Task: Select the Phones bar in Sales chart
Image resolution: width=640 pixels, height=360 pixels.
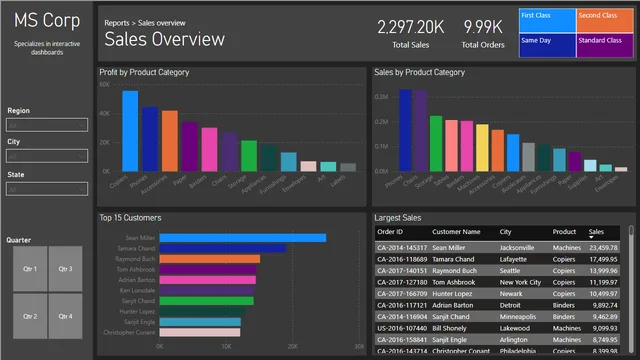Action: 405,130
